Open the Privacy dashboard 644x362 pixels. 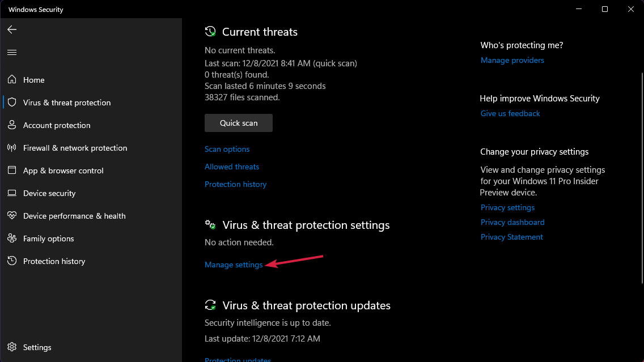click(512, 222)
